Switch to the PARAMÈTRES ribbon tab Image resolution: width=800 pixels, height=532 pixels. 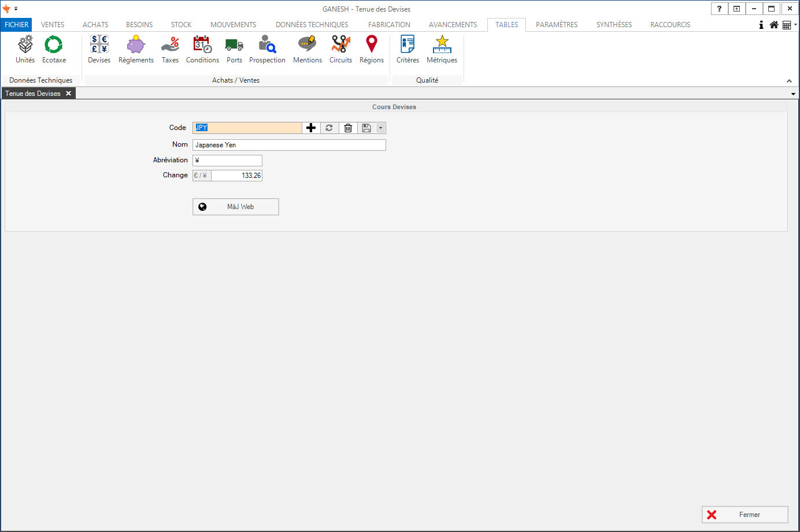click(556, 25)
